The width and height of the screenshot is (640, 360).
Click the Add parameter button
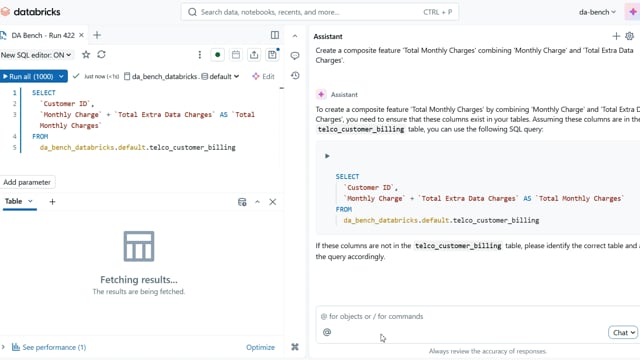[x=27, y=182]
